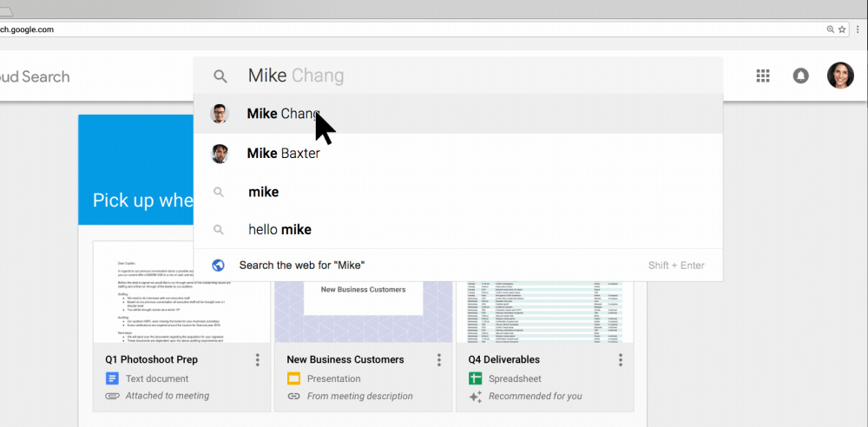This screenshot has height=427, width=868.
Task: Open Q1 Photoshoot Prep document thumbnail
Action: 182,292
